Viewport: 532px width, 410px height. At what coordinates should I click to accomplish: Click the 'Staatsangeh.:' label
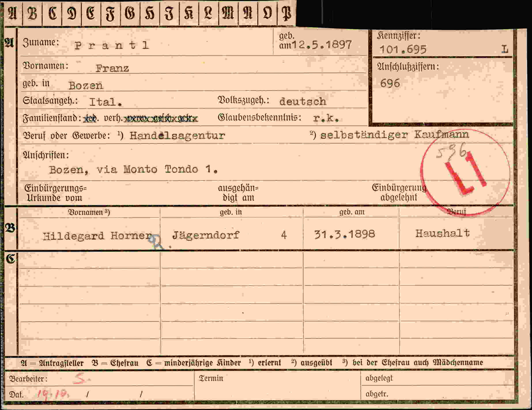click(x=50, y=101)
